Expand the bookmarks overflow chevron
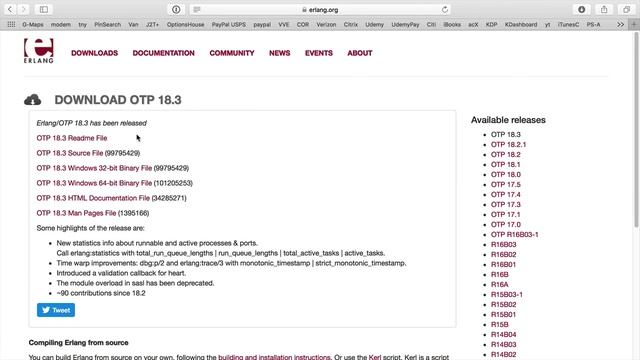640x360 pixels. pyautogui.click(x=620, y=24)
